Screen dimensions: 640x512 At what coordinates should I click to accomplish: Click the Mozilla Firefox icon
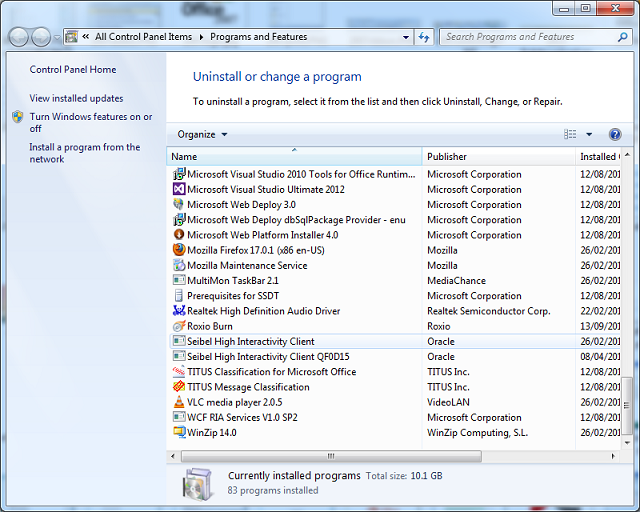tap(179, 250)
